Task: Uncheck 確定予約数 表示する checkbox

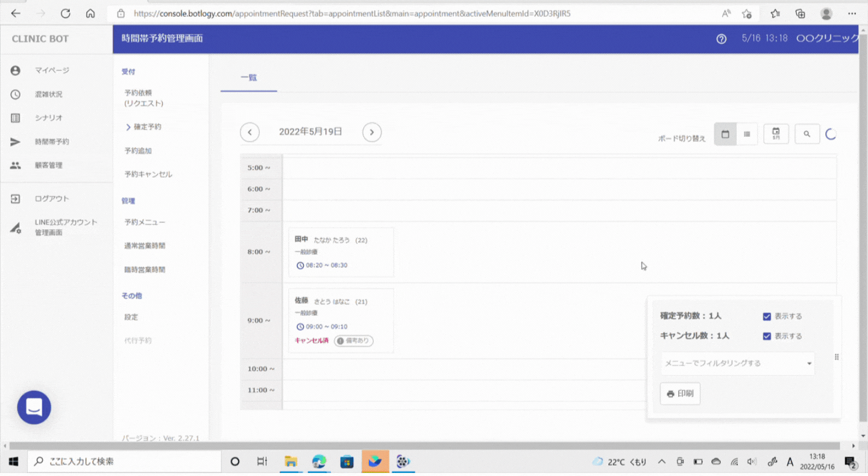Action: click(x=767, y=316)
